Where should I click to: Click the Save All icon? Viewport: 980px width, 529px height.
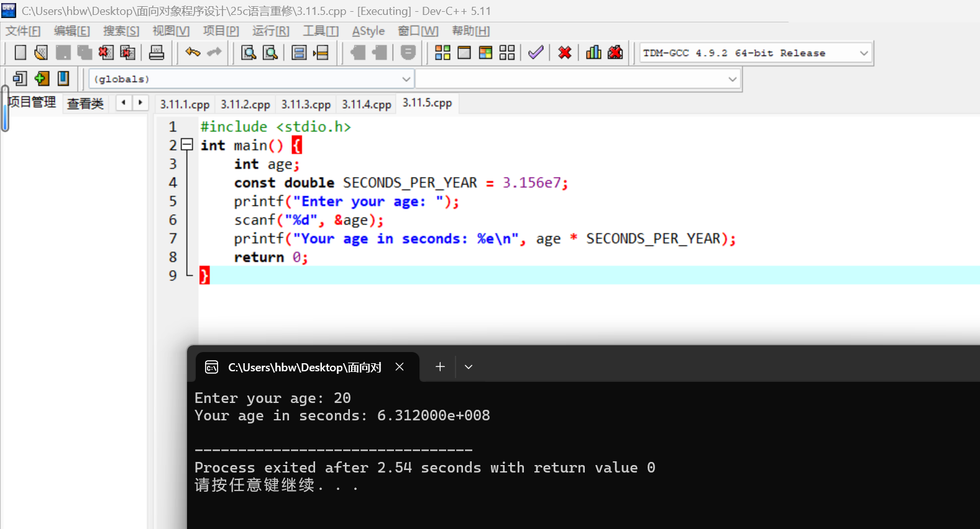pos(85,53)
